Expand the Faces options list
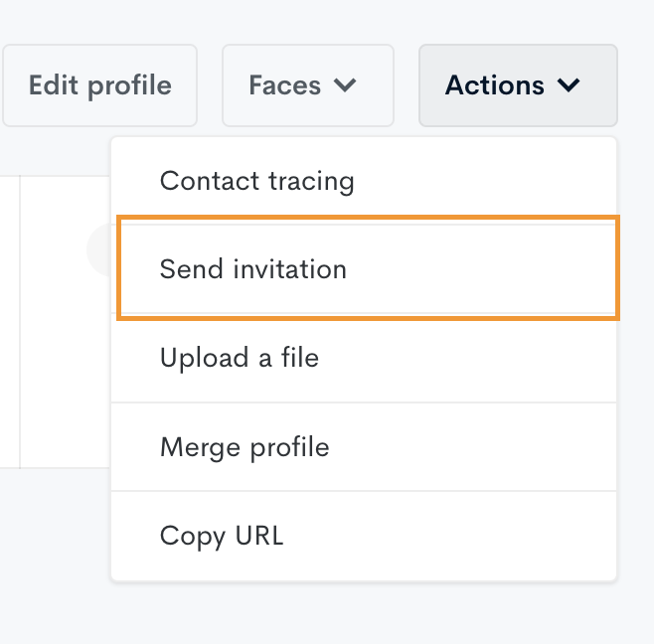The image size is (654, 644). [308, 85]
